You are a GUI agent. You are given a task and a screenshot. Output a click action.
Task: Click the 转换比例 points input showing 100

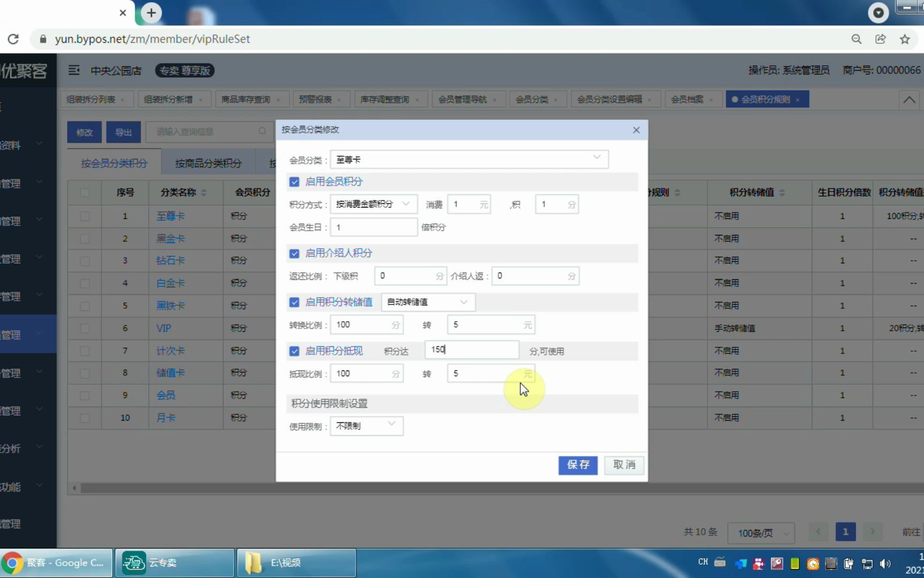pos(366,325)
